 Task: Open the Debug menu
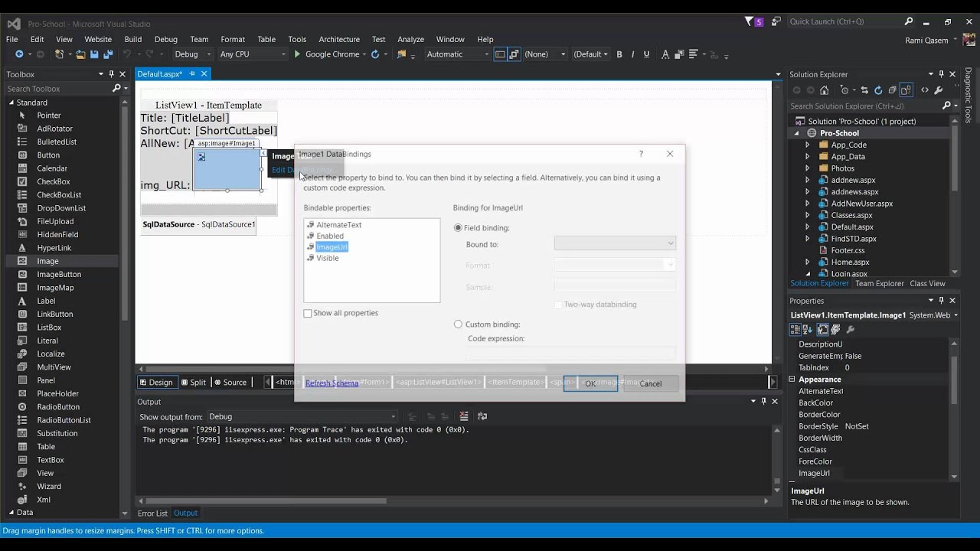pyautogui.click(x=165, y=39)
